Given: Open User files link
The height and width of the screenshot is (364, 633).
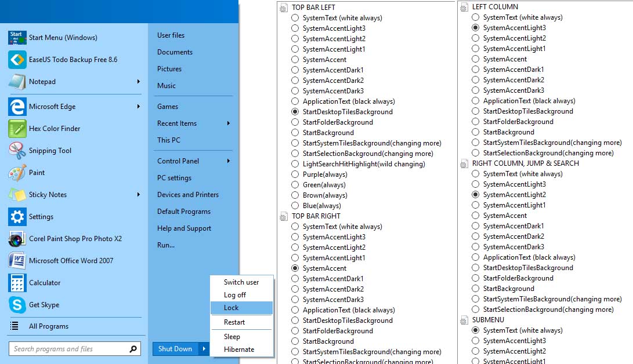Looking at the screenshot, I should (171, 35).
